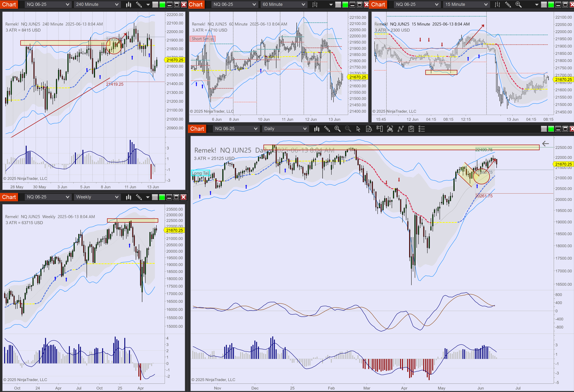Toggle green link button on Weekly chart
This screenshot has height=392, width=574.
coord(162,197)
